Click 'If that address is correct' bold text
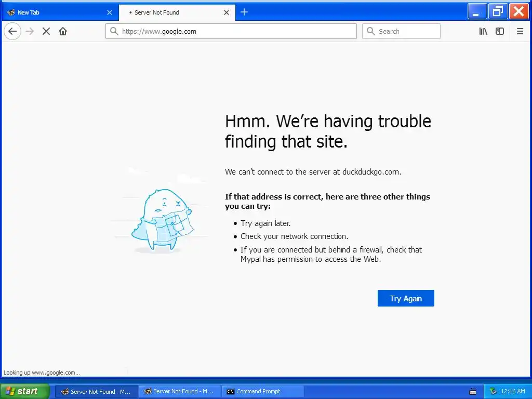 [327, 202]
